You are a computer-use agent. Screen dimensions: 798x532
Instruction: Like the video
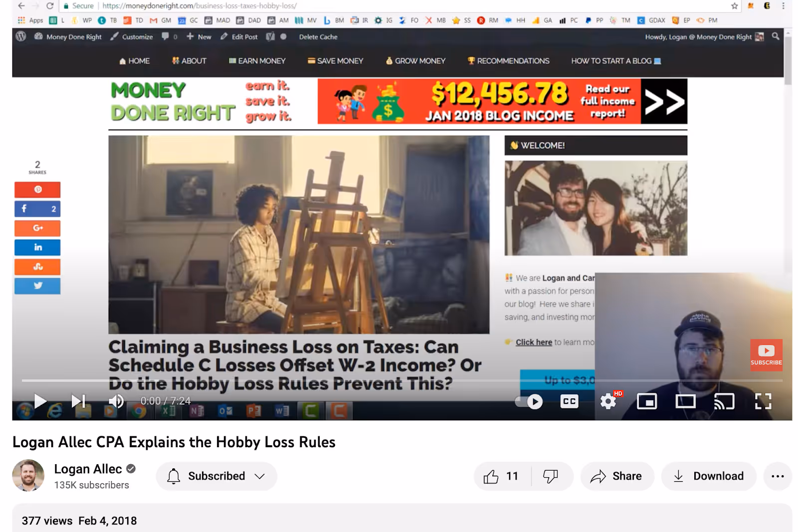(502, 476)
